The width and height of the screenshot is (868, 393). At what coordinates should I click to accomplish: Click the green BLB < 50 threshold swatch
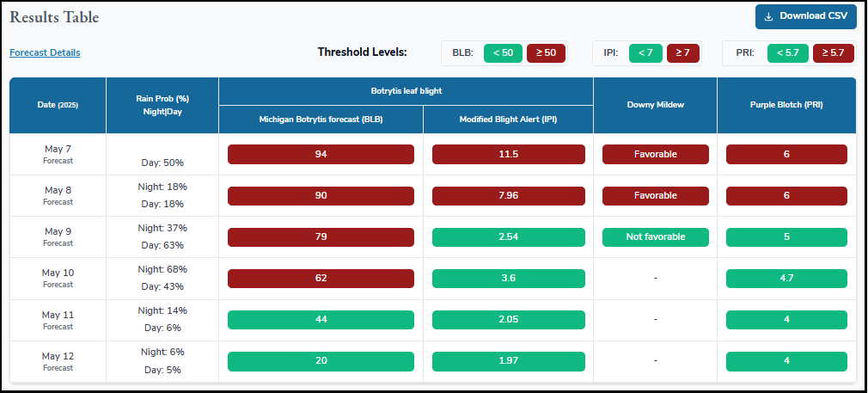503,53
